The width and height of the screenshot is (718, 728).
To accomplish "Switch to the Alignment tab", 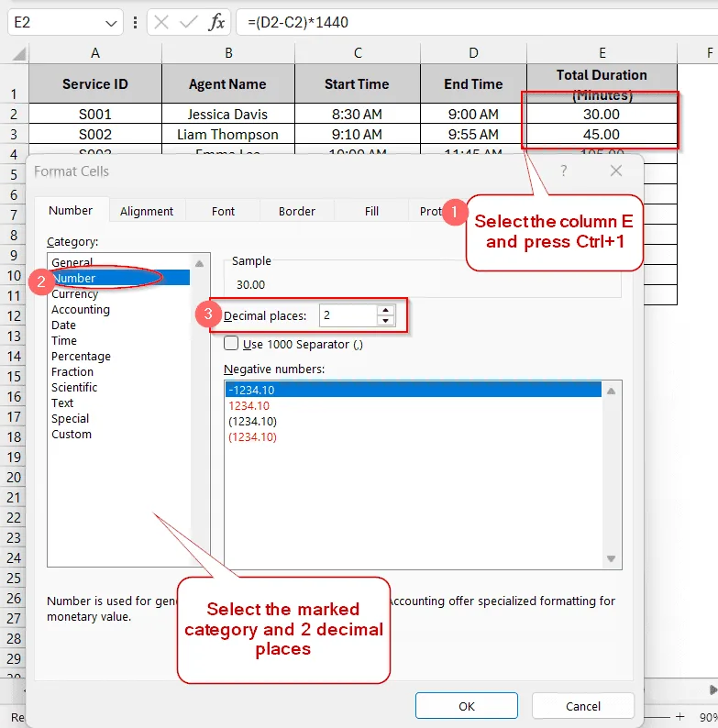I will 147,211.
